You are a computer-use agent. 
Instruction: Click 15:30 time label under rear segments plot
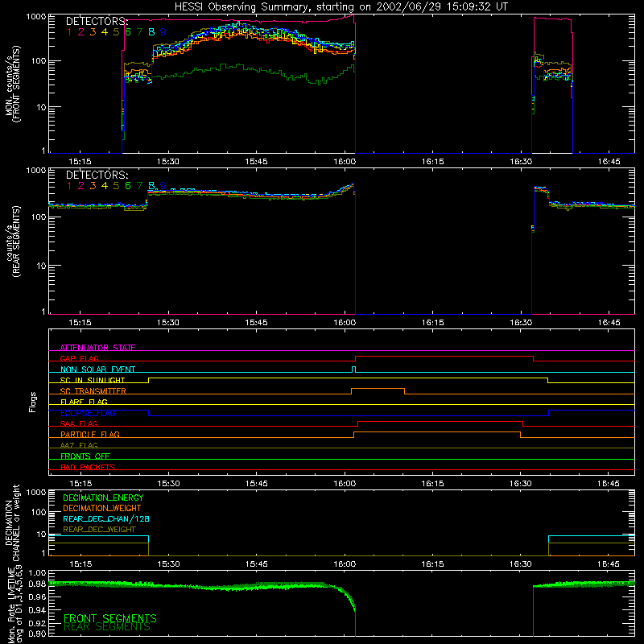click(x=168, y=323)
